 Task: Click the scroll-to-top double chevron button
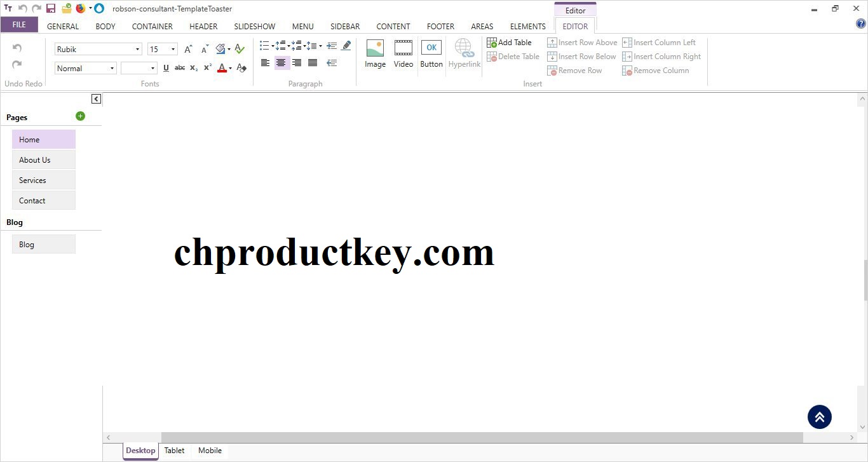point(820,417)
